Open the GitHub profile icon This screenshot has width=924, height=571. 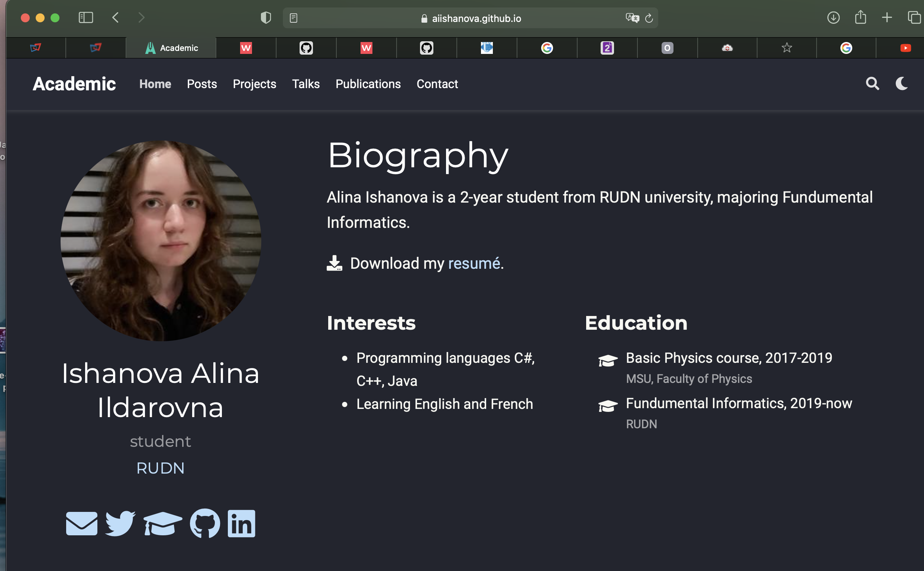pos(205,523)
